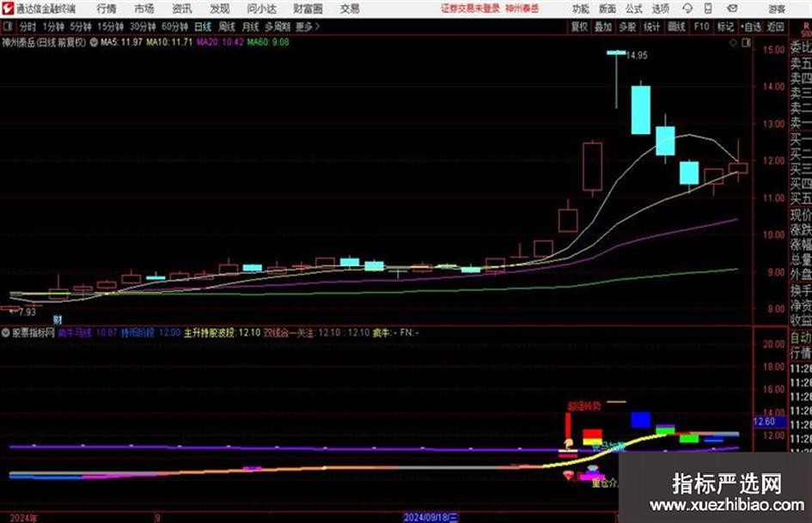Expand the 更多 periods list
This screenshot has height=523, width=812.
click(308, 27)
